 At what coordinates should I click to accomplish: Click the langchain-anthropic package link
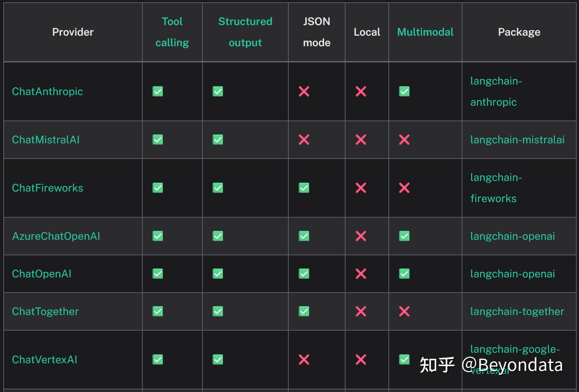click(496, 91)
